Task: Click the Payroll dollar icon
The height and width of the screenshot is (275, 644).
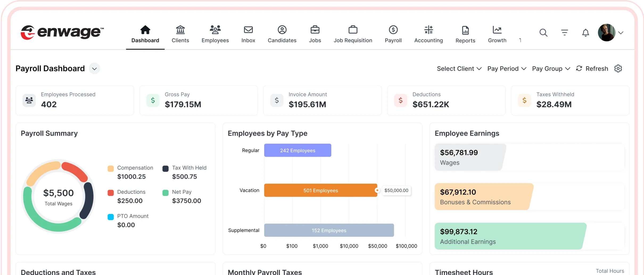Action: [393, 30]
